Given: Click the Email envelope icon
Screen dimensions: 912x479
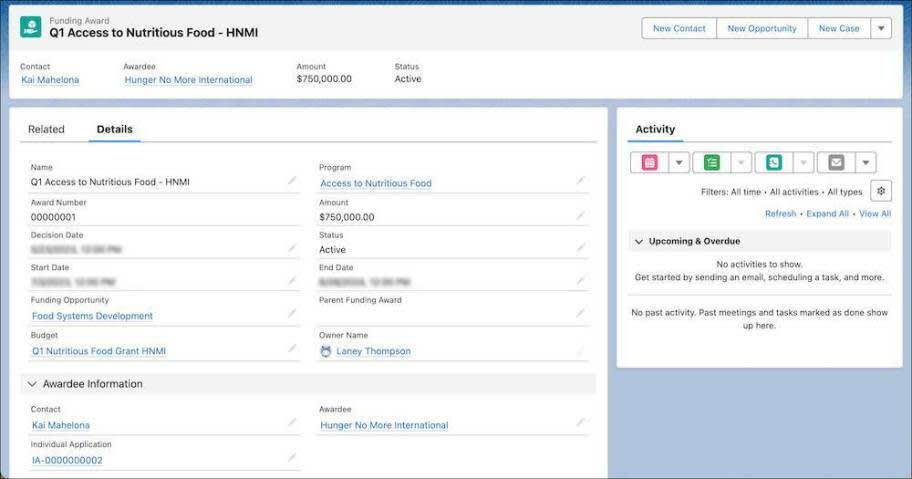Looking at the screenshot, I should (x=836, y=163).
